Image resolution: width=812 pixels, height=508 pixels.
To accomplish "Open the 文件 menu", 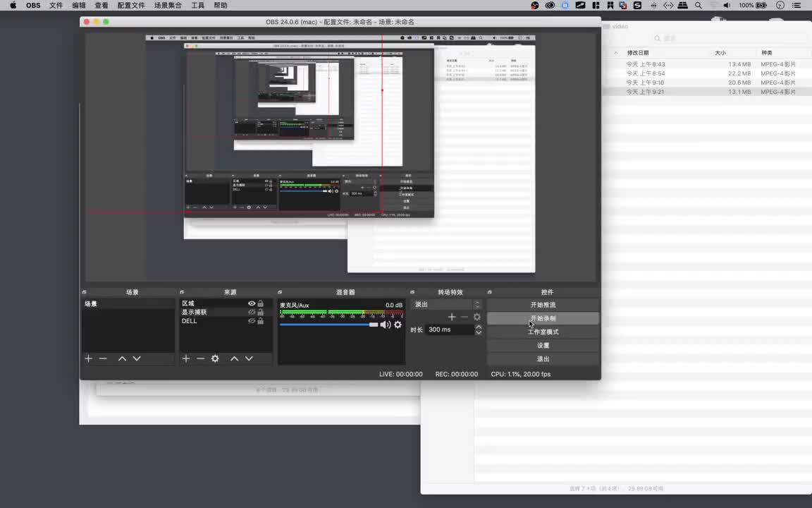I will (56, 5).
